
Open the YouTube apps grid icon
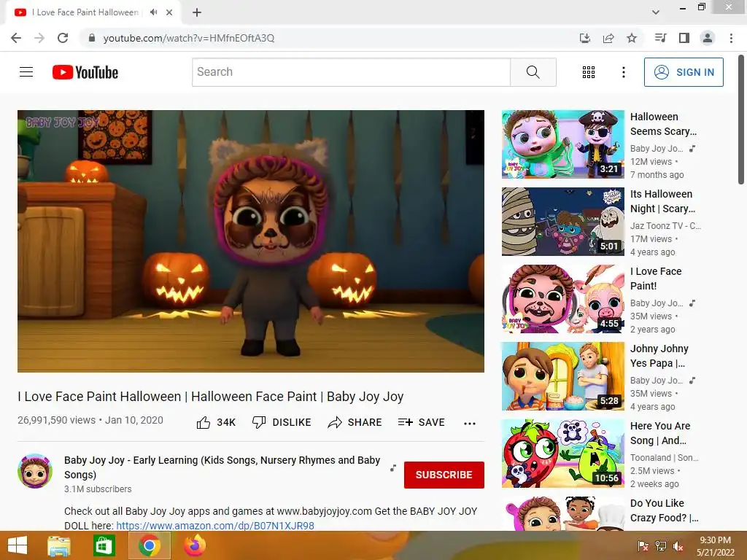pyautogui.click(x=589, y=72)
